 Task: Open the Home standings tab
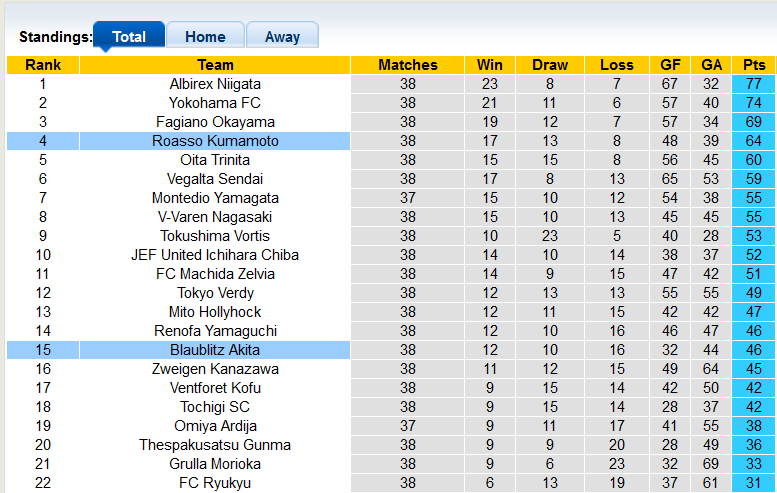click(205, 37)
